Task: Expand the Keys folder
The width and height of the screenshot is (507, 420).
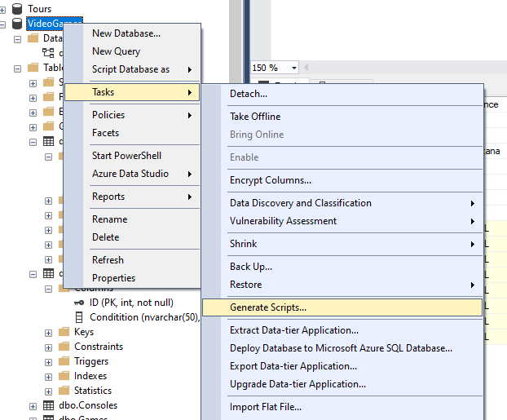Action: (49, 333)
